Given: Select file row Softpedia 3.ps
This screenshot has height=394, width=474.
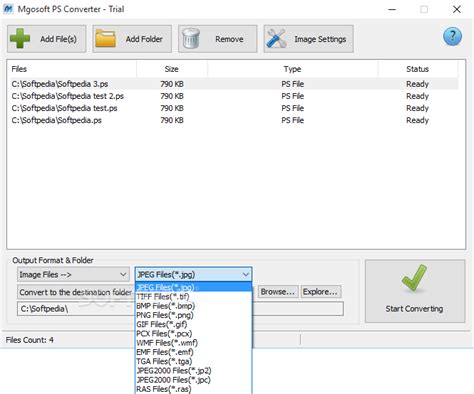Looking at the screenshot, I should pyautogui.click(x=234, y=84).
